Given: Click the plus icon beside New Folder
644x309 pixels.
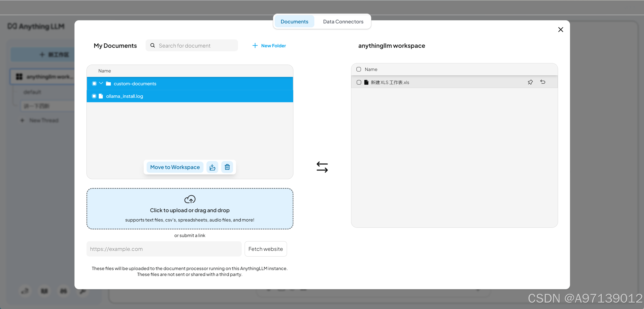Looking at the screenshot, I should [255, 46].
